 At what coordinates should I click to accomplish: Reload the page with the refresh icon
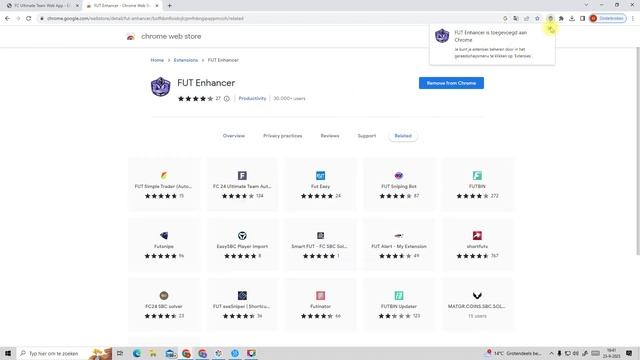pyautogui.click(x=29, y=18)
